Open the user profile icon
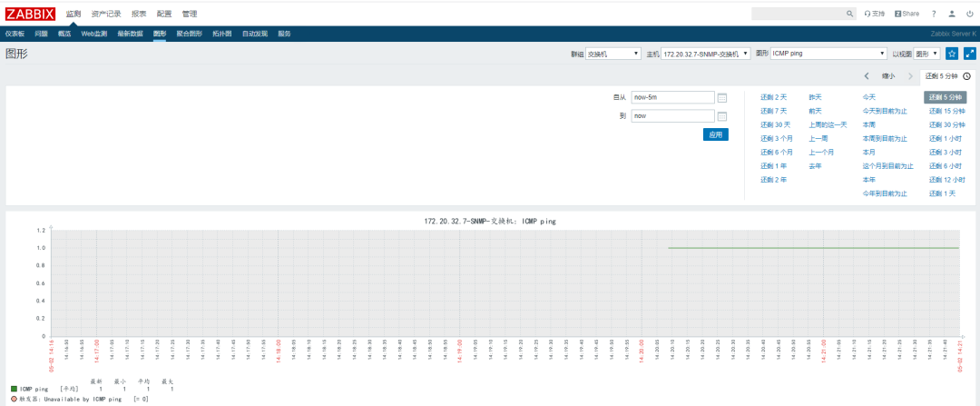The height and width of the screenshot is (406, 980). click(952, 13)
